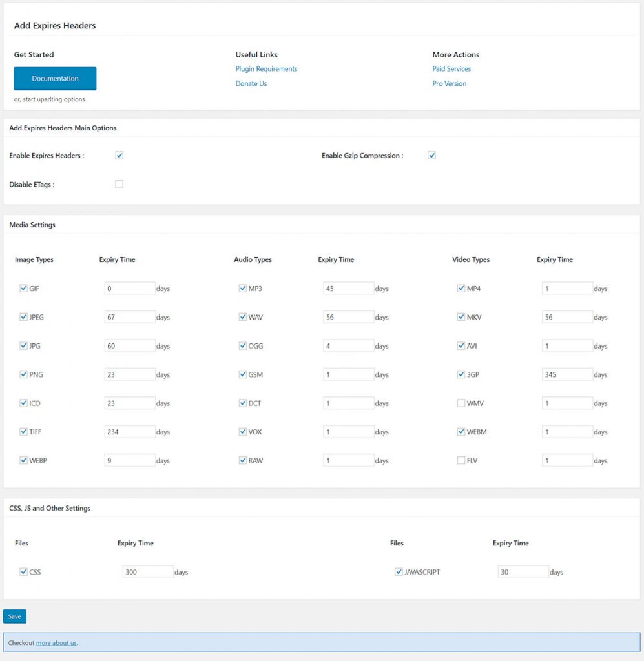This screenshot has width=644, height=661.
Task: Focus the AVI expiry time field
Action: pyautogui.click(x=567, y=346)
